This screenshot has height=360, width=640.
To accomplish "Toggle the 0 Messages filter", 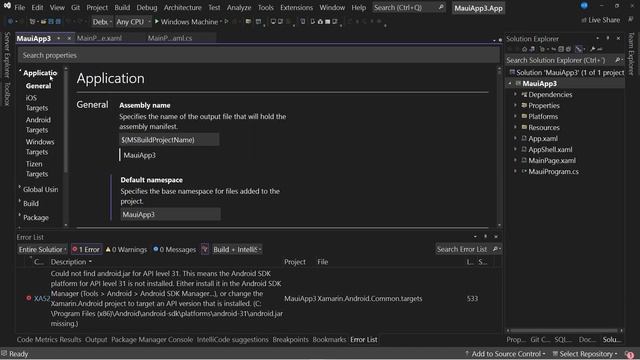I will pyautogui.click(x=174, y=249).
